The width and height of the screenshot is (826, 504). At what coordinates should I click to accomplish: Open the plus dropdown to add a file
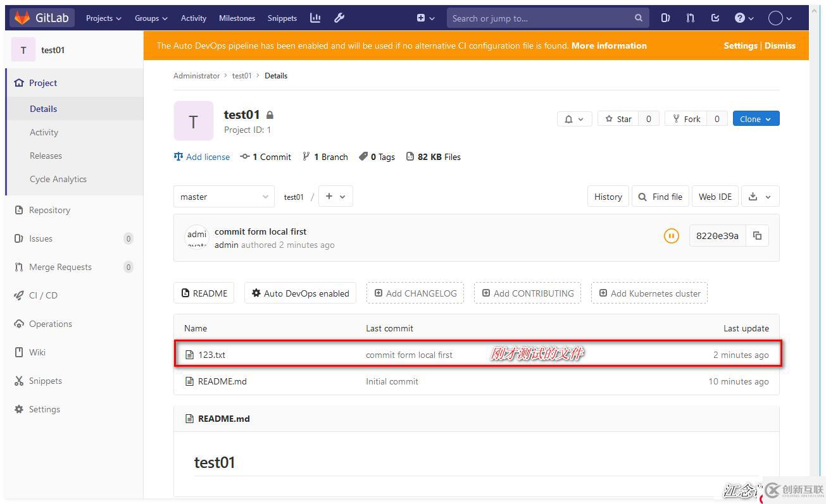coord(335,196)
